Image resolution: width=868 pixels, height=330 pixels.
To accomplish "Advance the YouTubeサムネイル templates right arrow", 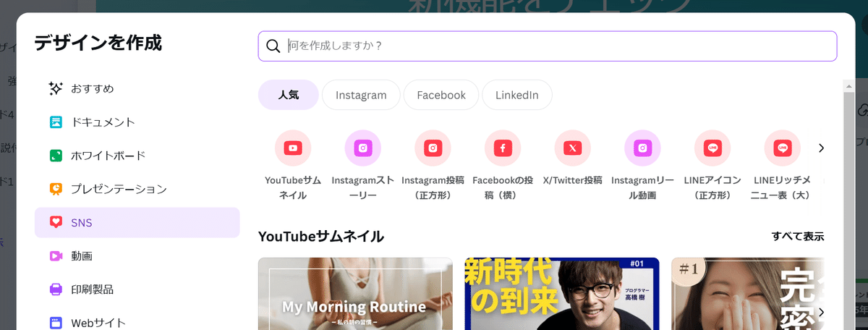I will point(821,312).
